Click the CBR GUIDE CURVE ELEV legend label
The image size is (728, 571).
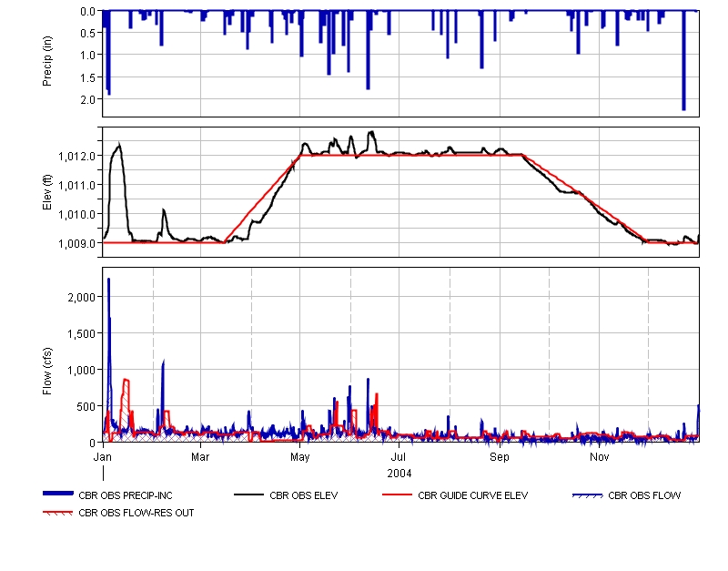[472, 495]
